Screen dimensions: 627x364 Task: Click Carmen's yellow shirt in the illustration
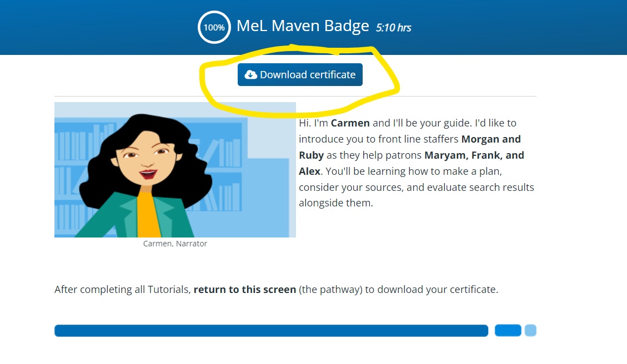click(145, 214)
